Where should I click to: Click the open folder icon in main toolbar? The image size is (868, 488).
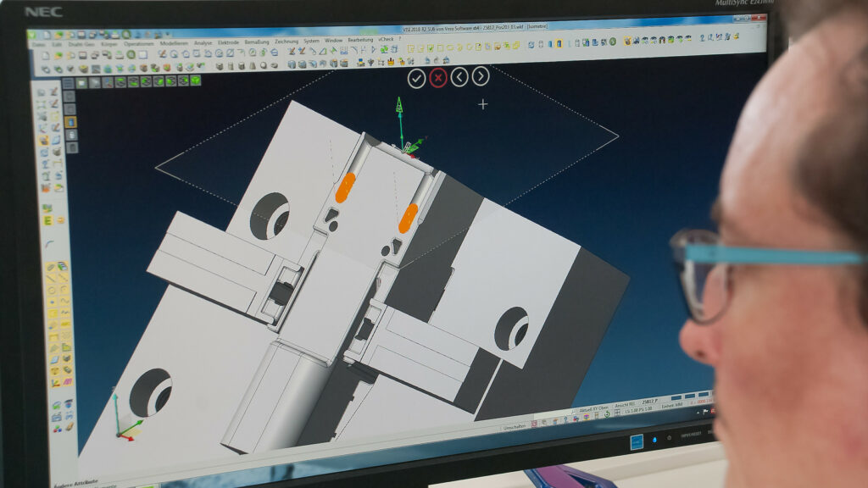coord(58,55)
